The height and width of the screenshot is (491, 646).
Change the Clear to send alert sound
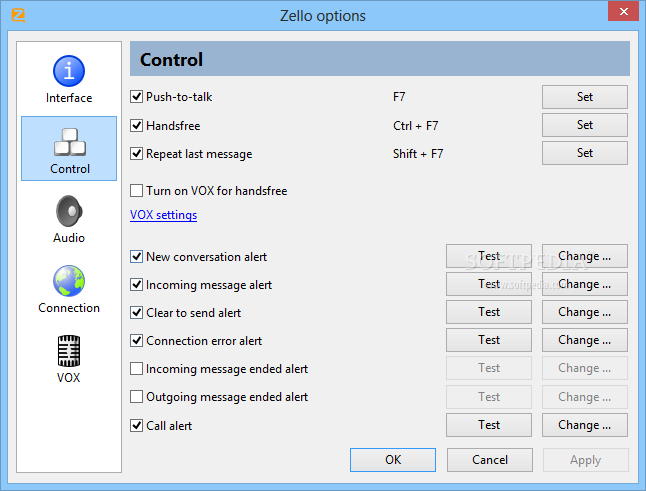[585, 312]
